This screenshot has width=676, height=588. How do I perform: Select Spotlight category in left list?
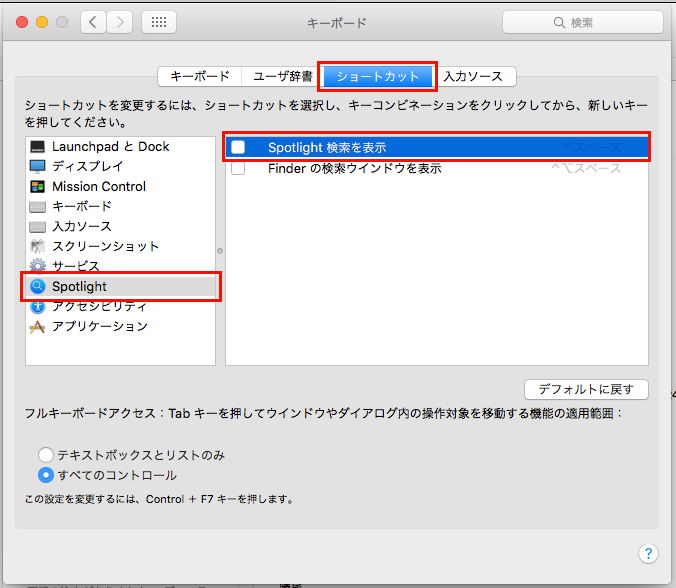point(120,286)
